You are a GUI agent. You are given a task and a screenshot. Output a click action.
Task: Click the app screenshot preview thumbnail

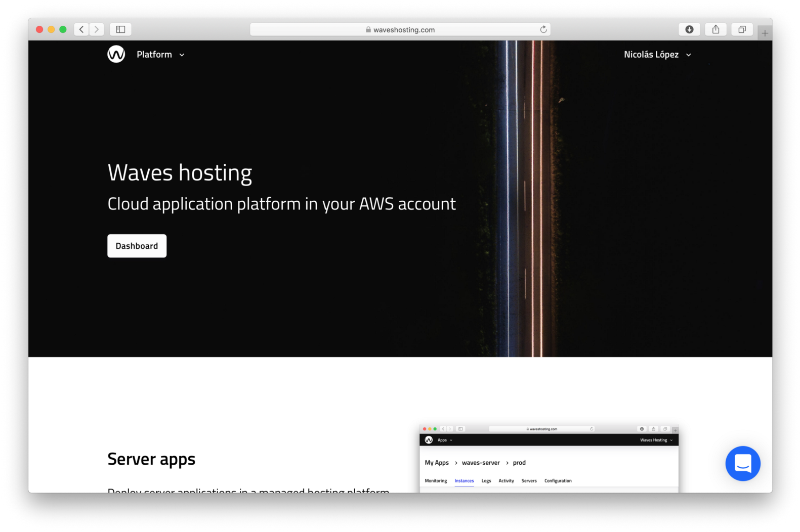click(549, 458)
